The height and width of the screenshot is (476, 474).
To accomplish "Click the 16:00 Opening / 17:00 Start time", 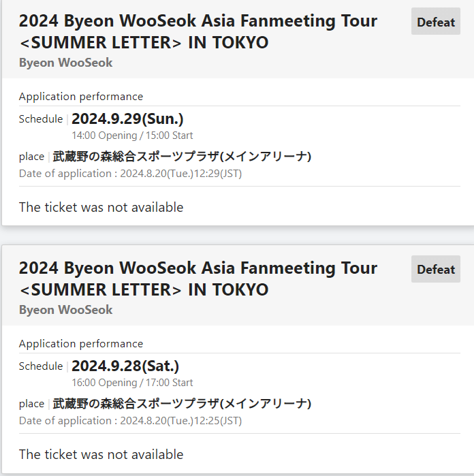I will (132, 383).
